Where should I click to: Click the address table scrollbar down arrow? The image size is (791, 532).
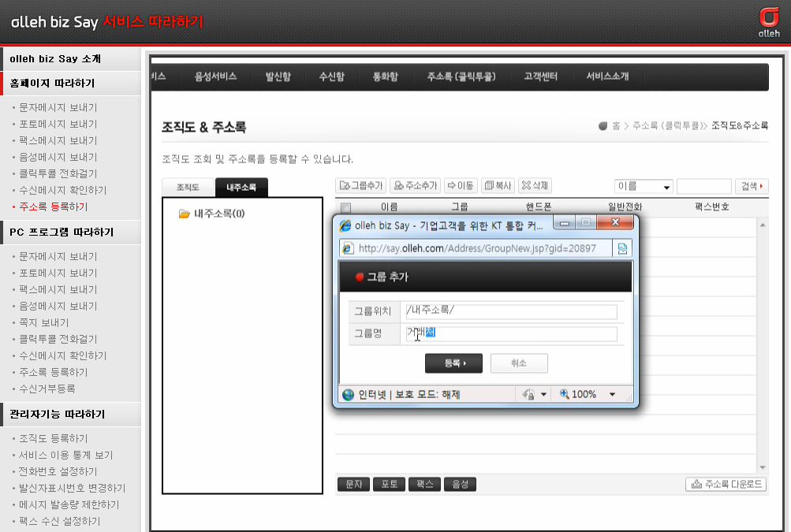pyautogui.click(x=763, y=467)
